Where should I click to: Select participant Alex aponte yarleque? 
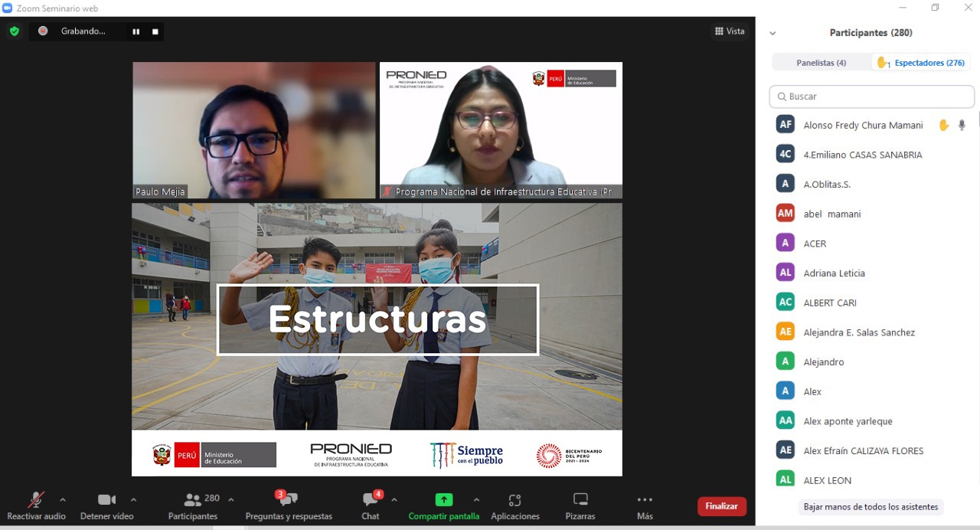872,421
